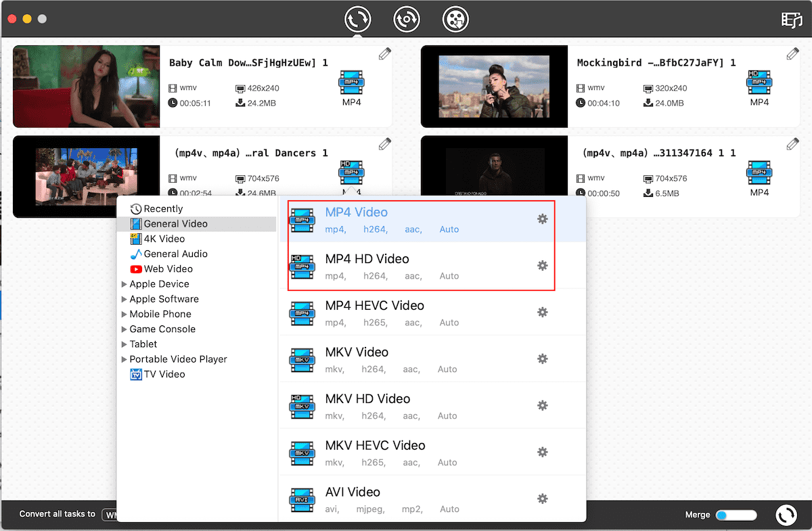
Task: Select the 4K Video category
Action: 164,239
